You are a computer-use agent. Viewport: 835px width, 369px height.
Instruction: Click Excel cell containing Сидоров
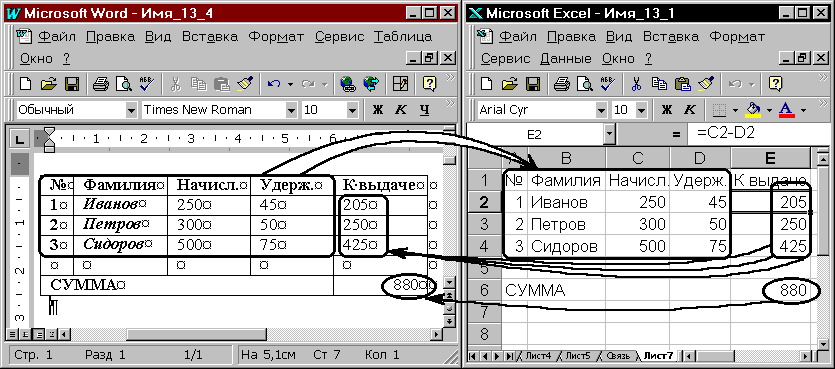567,247
